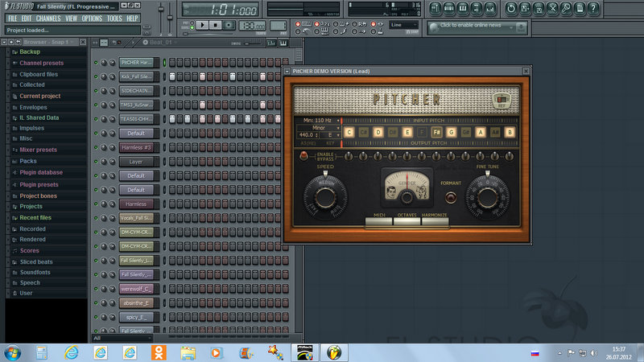Open the key E dropdown in Pitcher
Screen dimensions: 644x362
[330, 135]
